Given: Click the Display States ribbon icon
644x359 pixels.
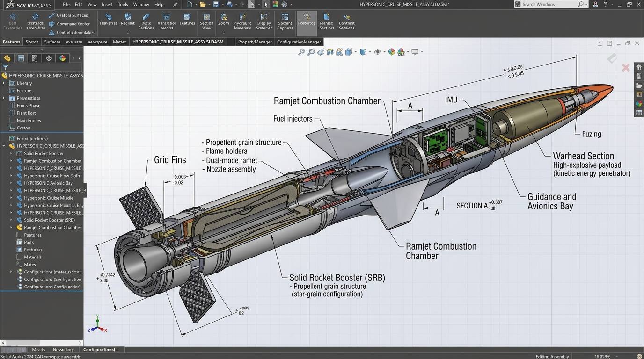Looking at the screenshot, I should pyautogui.click(x=264, y=22).
